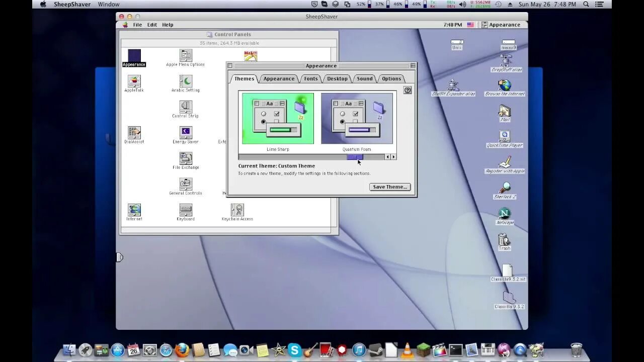Screen dimensions: 644x362
Task: Switch to the Appearance tab
Action: click(279, 78)
